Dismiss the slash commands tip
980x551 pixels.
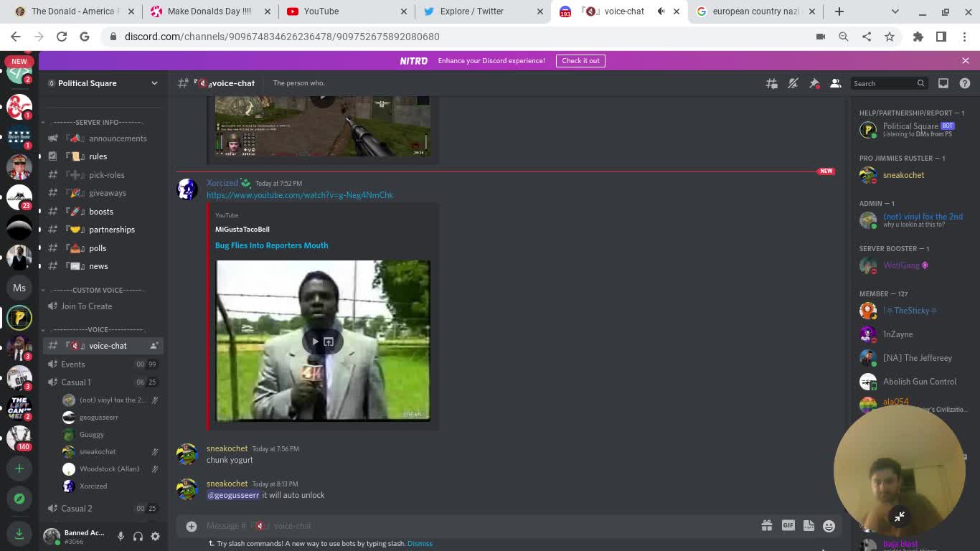tap(420, 544)
